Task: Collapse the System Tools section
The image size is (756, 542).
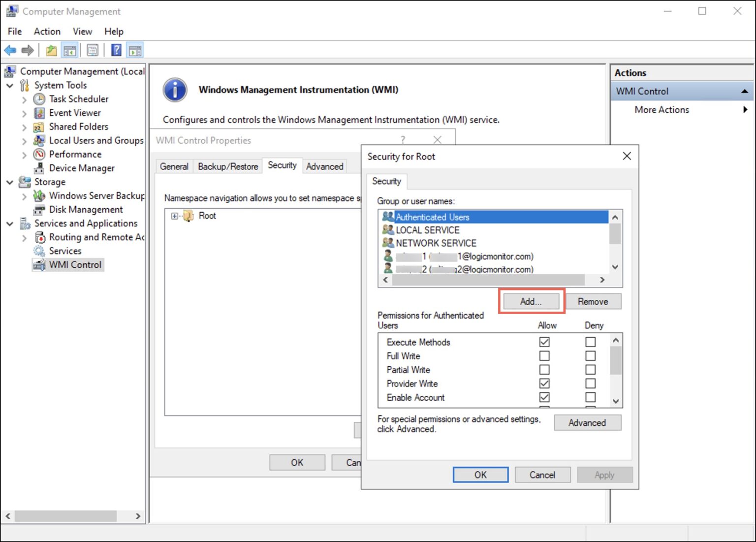Action: pyautogui.click(x=10, y=85)
